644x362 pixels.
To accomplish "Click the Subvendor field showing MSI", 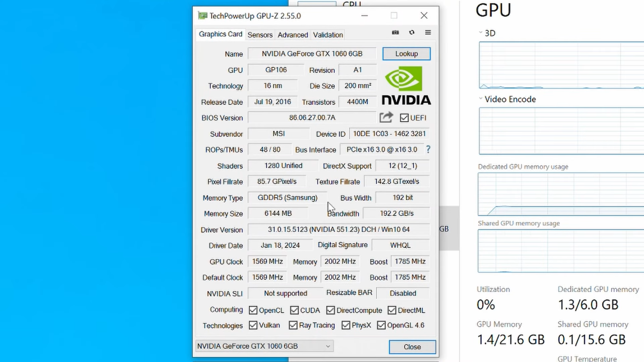I will click(279, 134).
